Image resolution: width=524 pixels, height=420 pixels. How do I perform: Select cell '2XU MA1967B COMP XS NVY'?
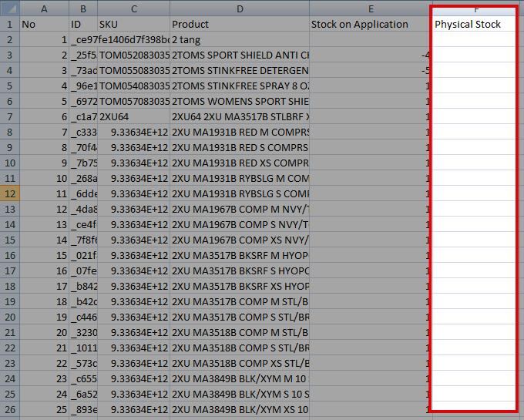(x=240, y=240)
